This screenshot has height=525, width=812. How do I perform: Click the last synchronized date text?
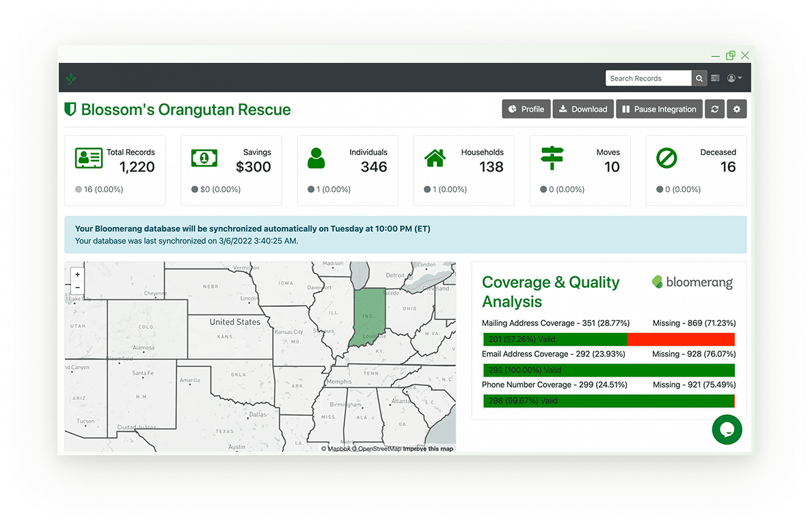click(x=187, y=241)
